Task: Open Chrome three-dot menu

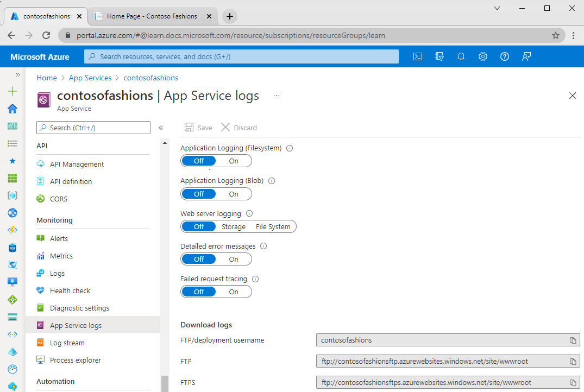Action: 574,35
